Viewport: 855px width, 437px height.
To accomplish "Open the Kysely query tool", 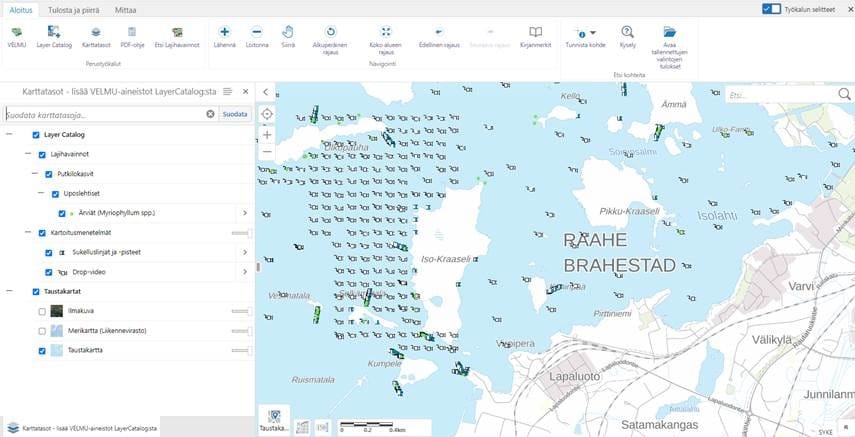I will tap(627, 36).
